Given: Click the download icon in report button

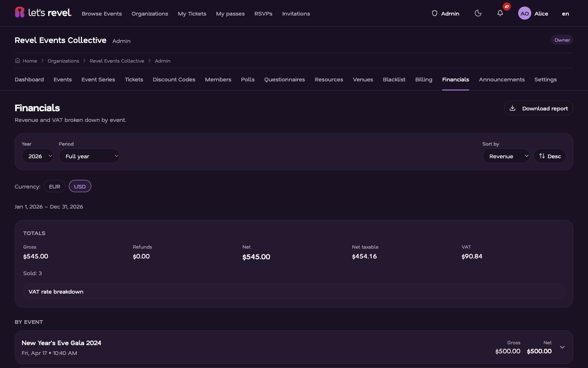Looking at the screenshot, I should 512,108.
